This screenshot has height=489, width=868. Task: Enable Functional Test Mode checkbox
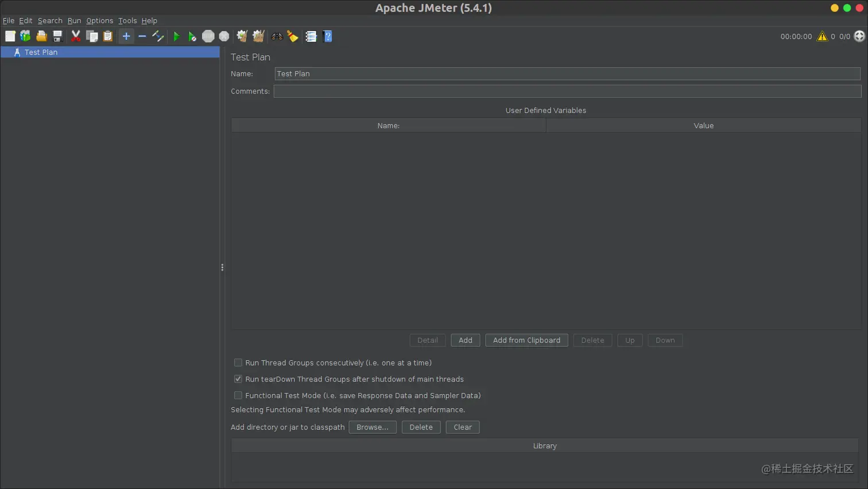238,395
